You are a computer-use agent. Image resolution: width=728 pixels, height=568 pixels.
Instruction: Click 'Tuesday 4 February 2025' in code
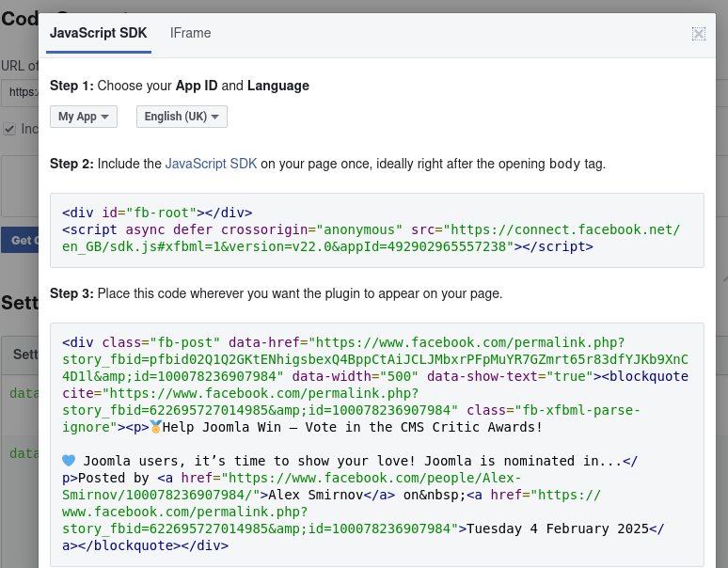[x=558, y=529]
